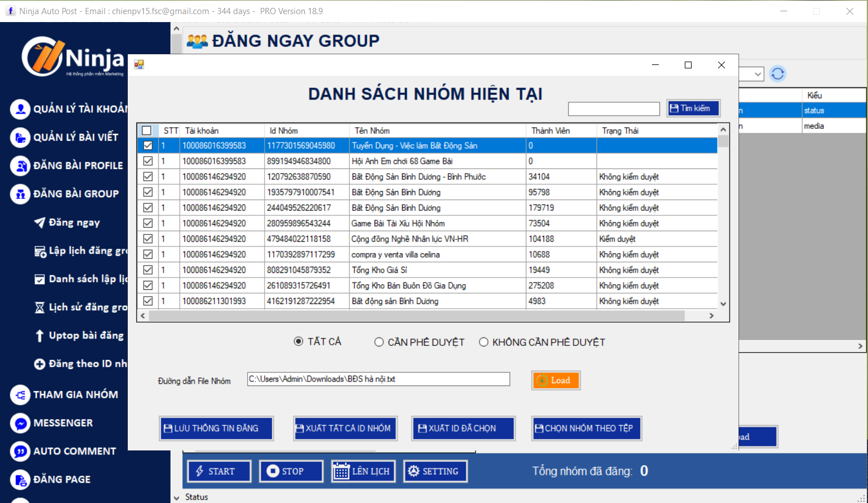Open ĐĂNG BÀI GROUP menu
The height and width of the screenshot is (503, 868).
coord(76,194)
